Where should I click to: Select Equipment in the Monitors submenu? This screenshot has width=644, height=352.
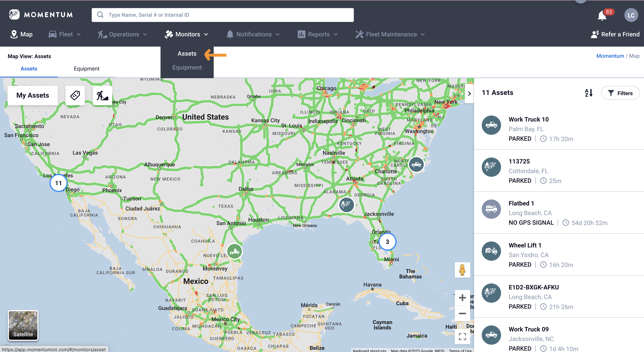187,67
